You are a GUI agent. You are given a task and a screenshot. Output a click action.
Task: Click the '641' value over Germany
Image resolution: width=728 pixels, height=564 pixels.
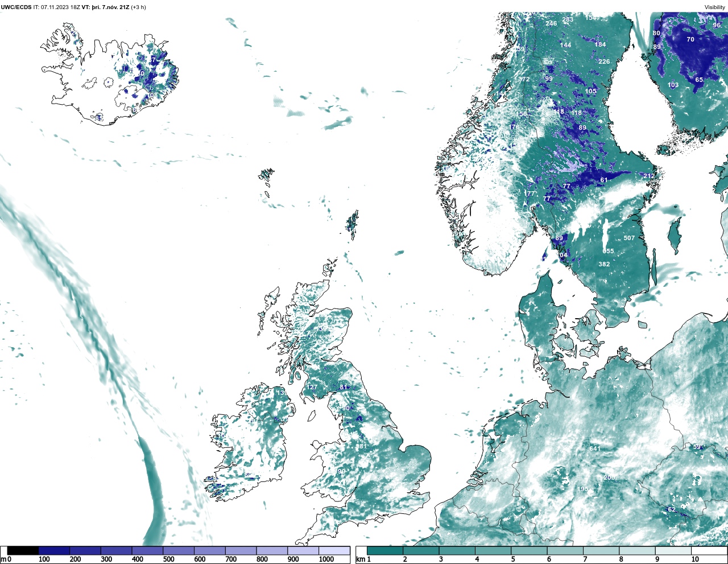click(x=595, y=448)
